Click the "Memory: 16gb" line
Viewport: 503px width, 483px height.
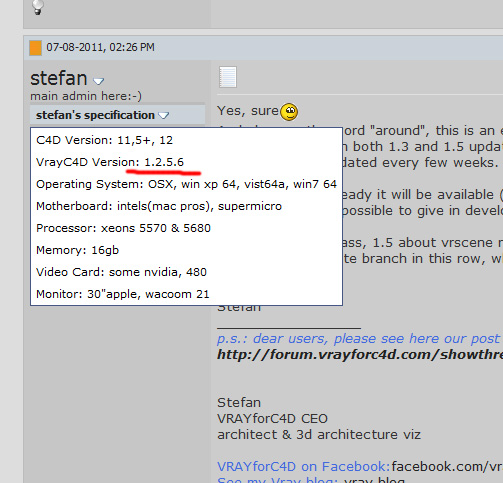[x=77, y=250]
